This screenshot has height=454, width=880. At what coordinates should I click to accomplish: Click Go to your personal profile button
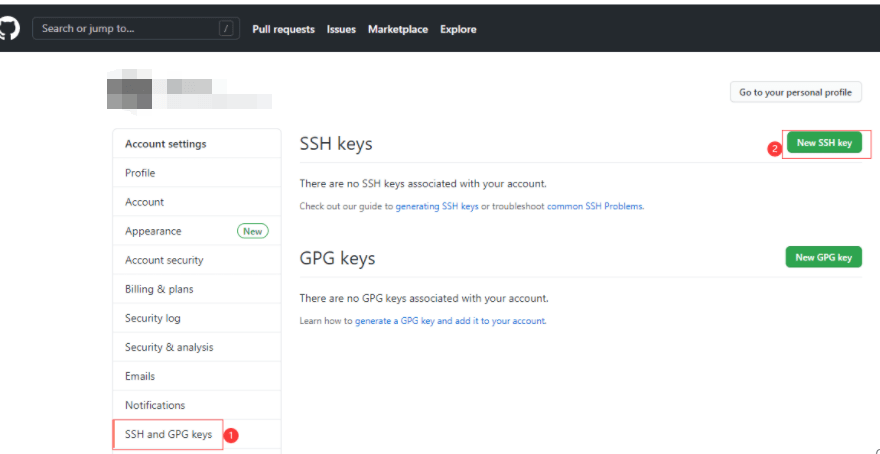click(796, 92)
